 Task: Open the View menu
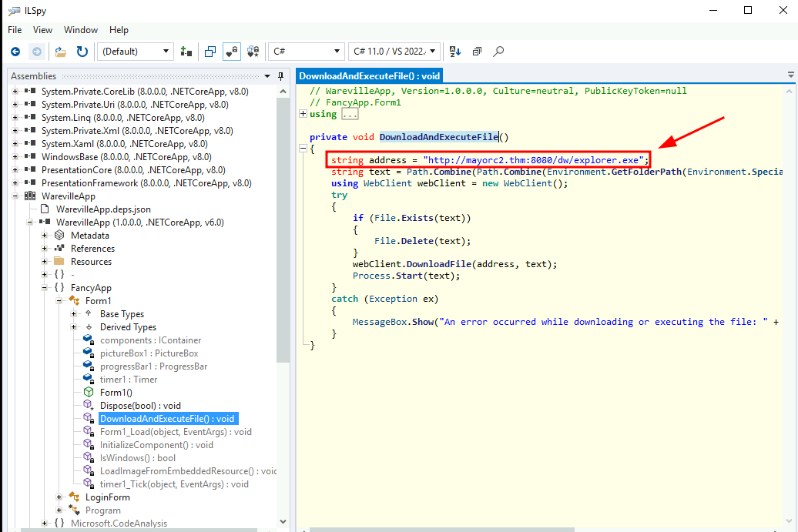point(43,30)
